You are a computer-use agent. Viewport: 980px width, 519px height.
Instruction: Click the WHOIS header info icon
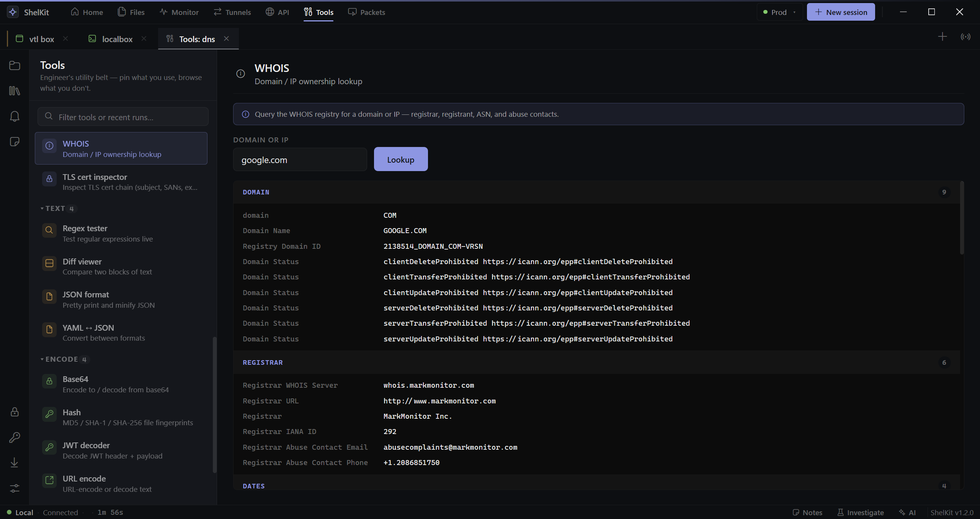tap(240, 74)
